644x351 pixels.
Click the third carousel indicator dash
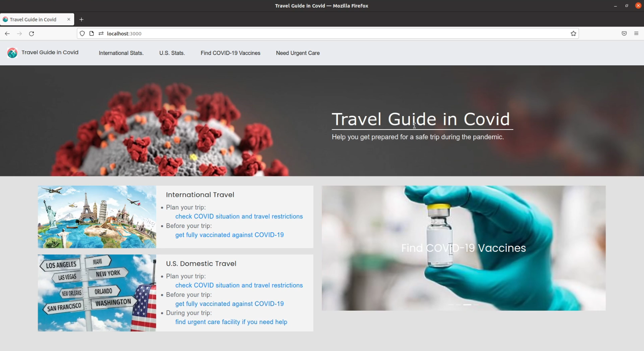467,304
